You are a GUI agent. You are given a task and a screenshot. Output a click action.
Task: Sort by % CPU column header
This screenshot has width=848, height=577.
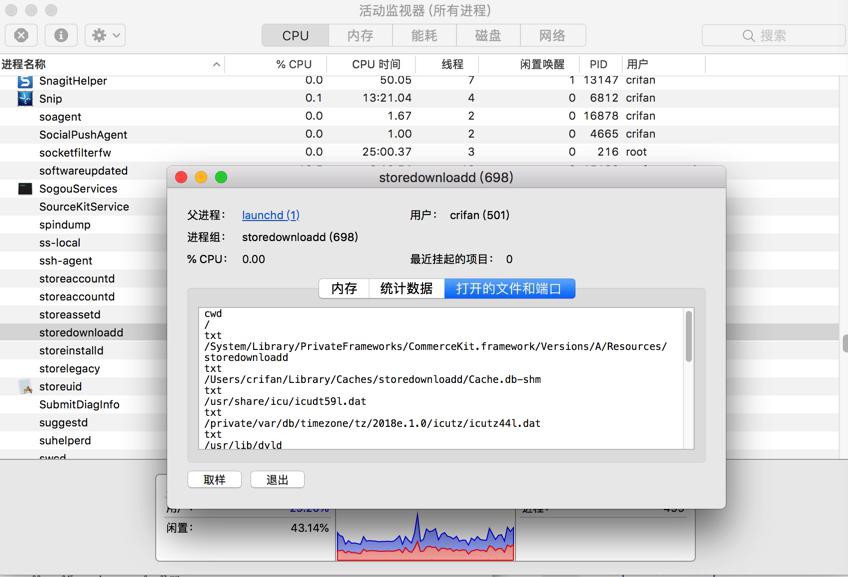pos(276,64)
